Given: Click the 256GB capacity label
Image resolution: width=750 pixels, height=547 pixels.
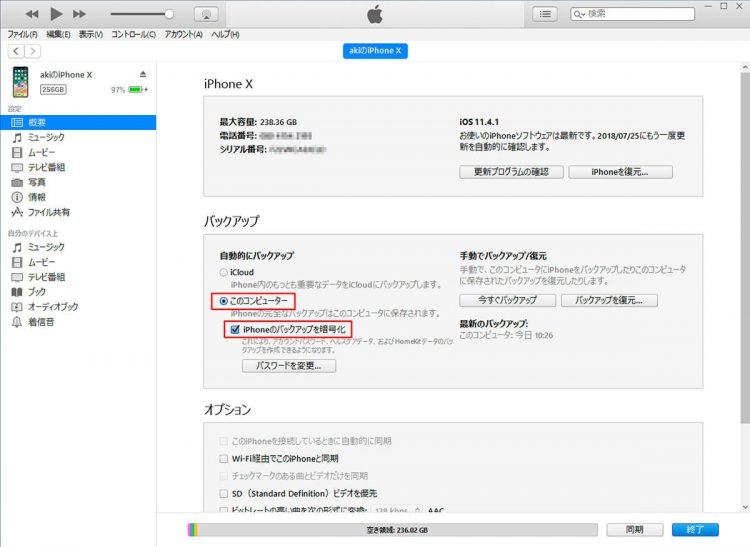Looking at the screenshot, I should click(53, 89).
